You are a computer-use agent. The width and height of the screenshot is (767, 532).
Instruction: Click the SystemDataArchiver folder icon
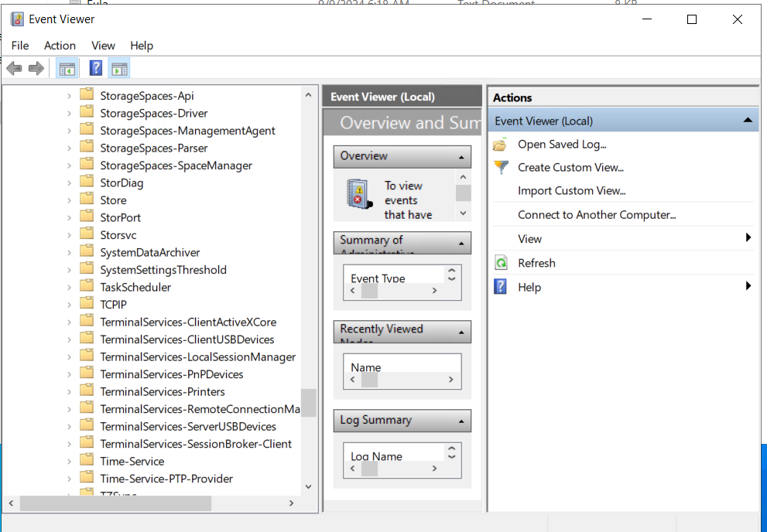click(87, 251)
